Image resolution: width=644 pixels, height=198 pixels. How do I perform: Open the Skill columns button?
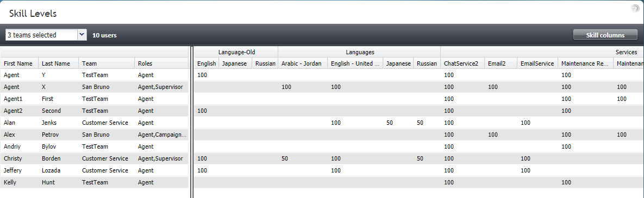pos(605,35)
